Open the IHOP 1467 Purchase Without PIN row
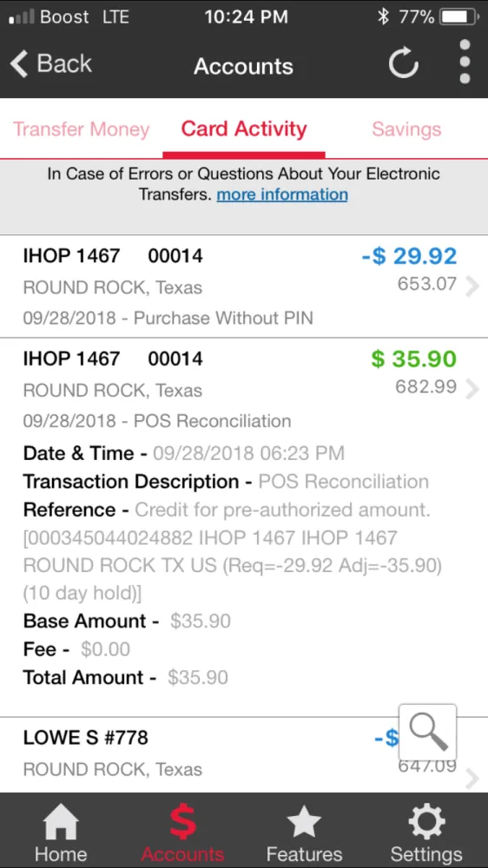 point(244,286)
